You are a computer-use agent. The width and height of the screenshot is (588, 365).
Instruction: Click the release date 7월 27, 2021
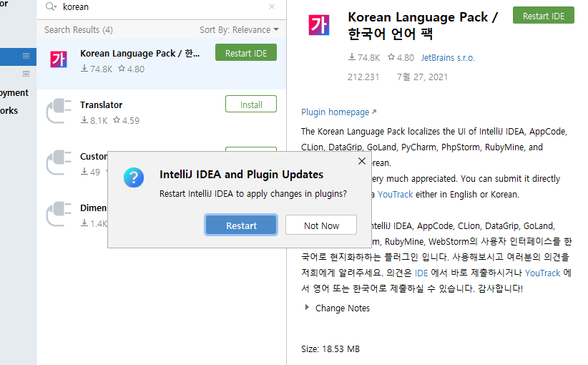pos(422,77)
